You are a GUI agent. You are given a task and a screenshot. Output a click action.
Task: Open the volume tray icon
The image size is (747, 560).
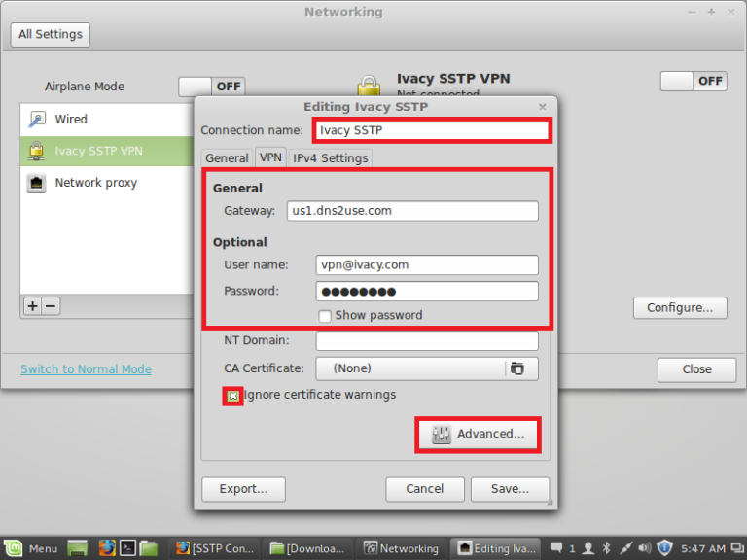click(x=645, y=548)
